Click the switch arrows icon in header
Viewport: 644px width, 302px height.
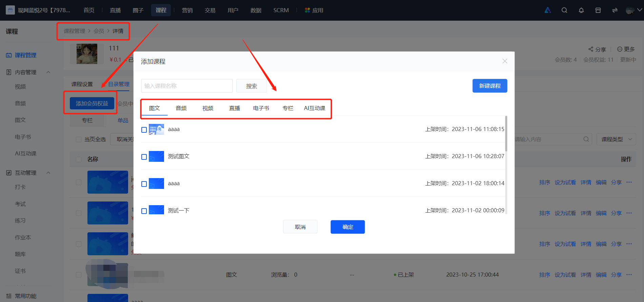(615, 10)
